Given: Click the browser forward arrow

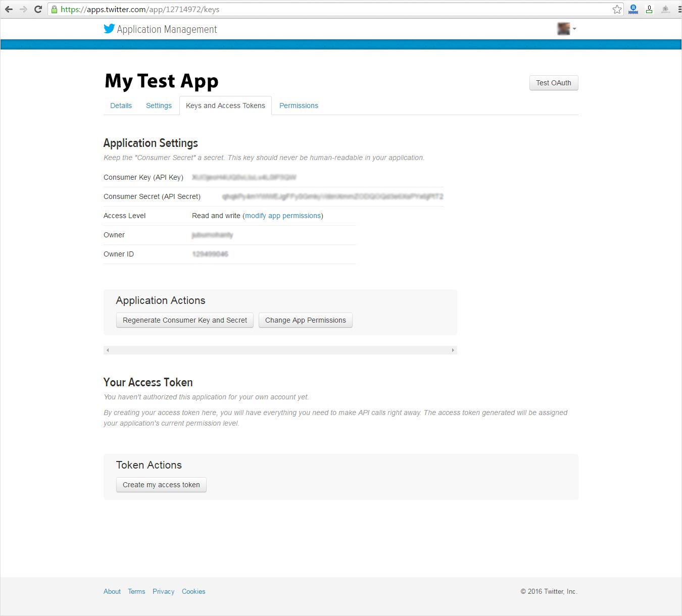Looking at the screenshot, I should click(23, 9).
